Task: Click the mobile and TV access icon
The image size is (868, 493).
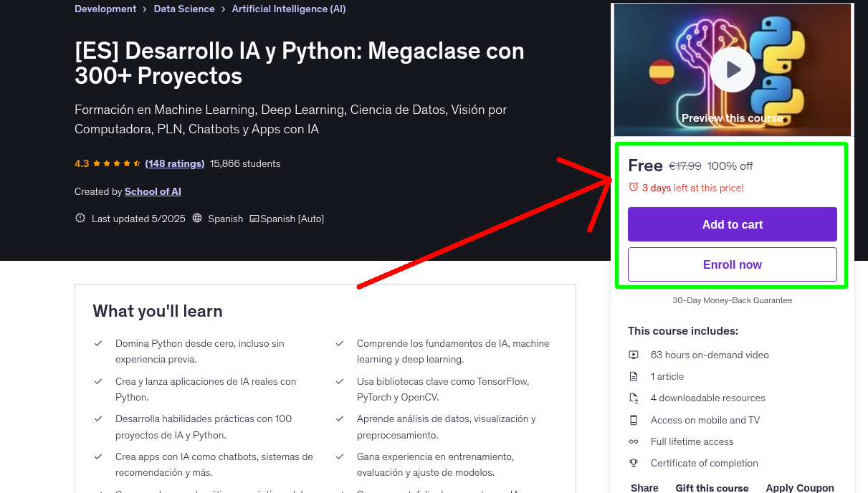Action: pos(634,419)
